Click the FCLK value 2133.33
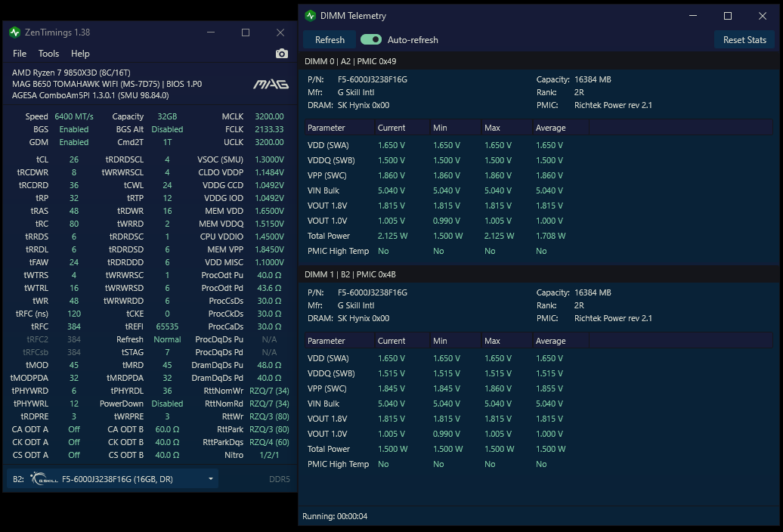Image resolution: width=783 pixels, height=532 pixels. click(269, 129)
